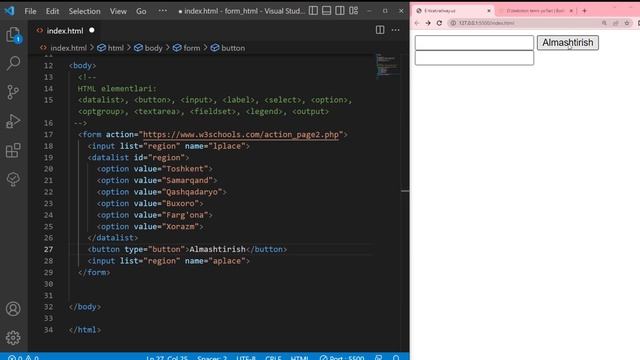Screen dimensions: 640x360
Task: Open the Selection menu
Action: coord(84,11)
